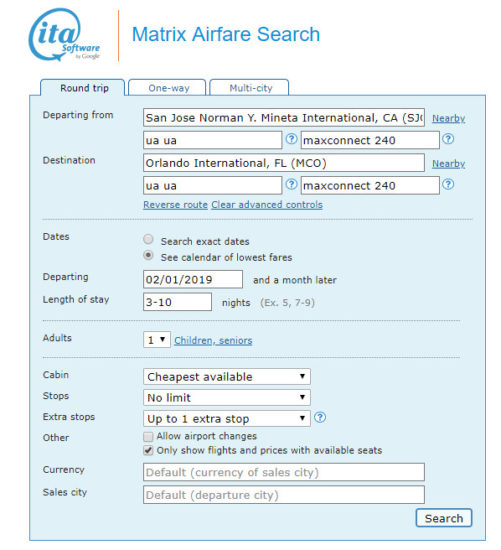This screenshot has height=550, width=501.
Task: Open help icon beside departure maxconnect field
Action: point(448,139)
